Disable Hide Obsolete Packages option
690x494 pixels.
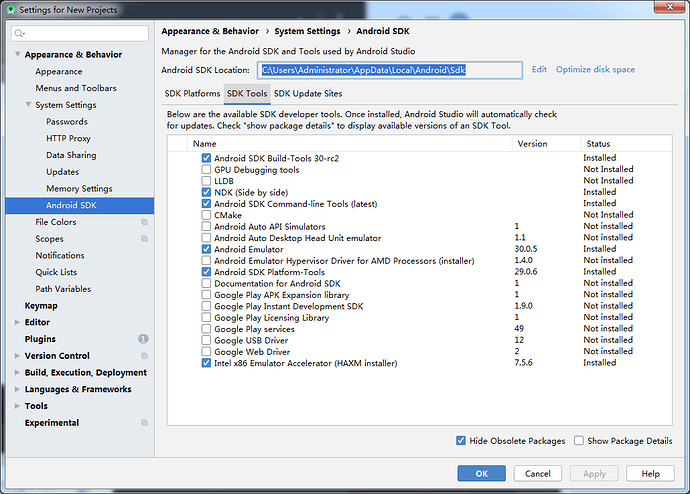(460, 441)
